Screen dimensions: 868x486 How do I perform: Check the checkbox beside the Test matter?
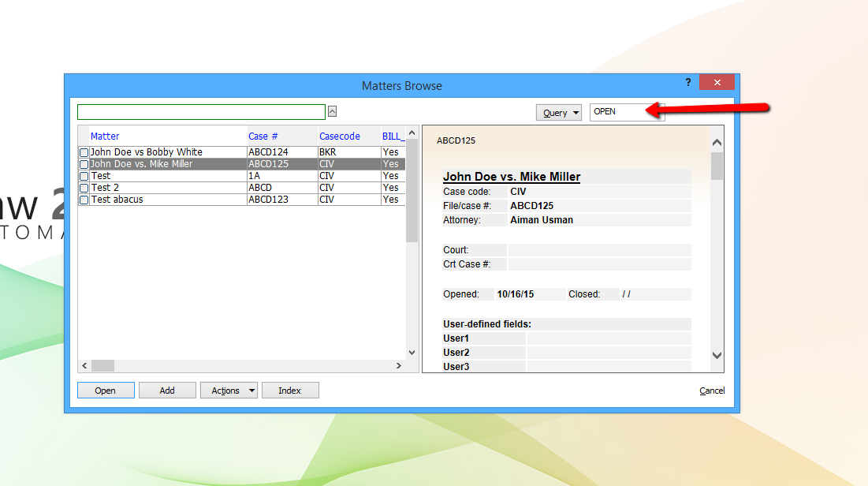84,176
